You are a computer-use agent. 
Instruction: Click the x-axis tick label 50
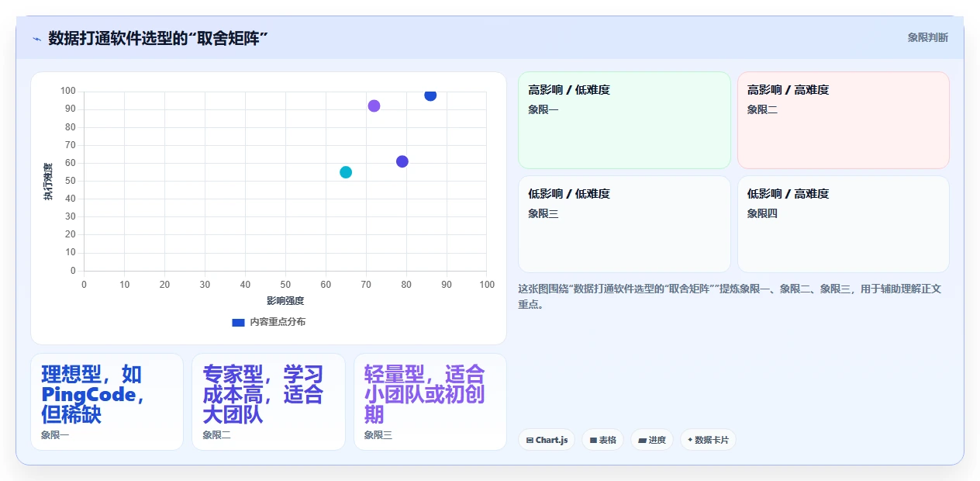point(285,285)
